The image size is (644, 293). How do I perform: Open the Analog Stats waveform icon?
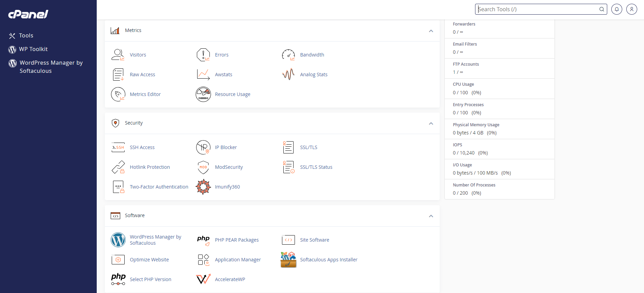[x=288, y=75]
